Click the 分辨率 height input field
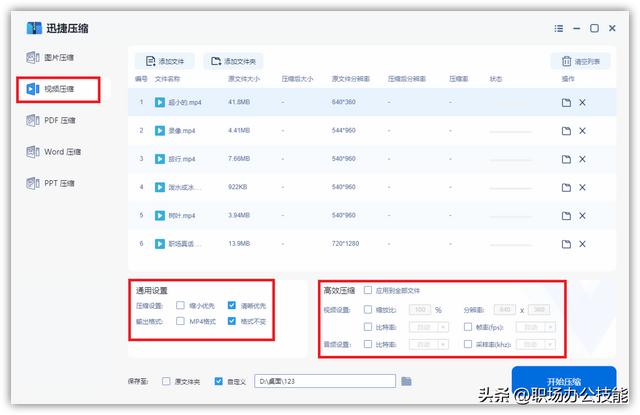This screenshot has width=640, height=415. (539, 310)
